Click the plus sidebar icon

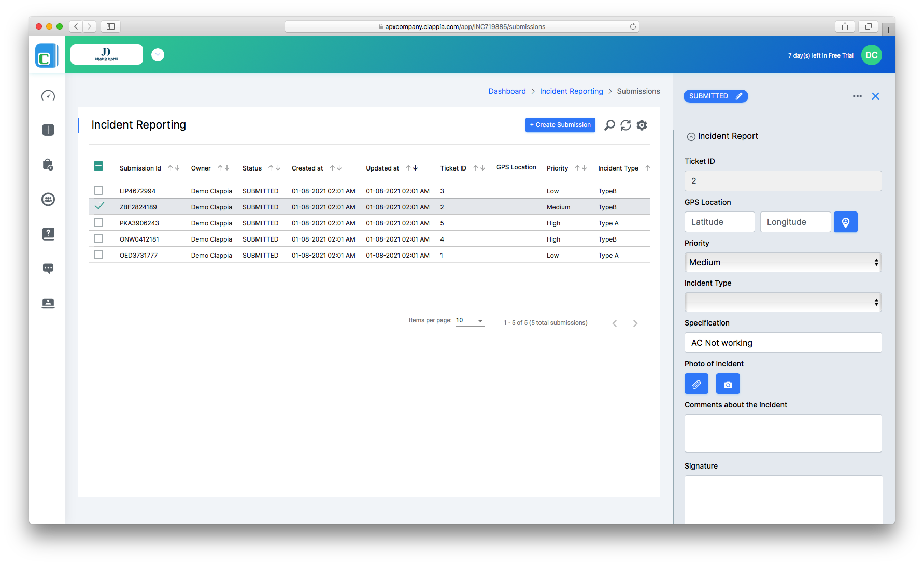point(48,130)
